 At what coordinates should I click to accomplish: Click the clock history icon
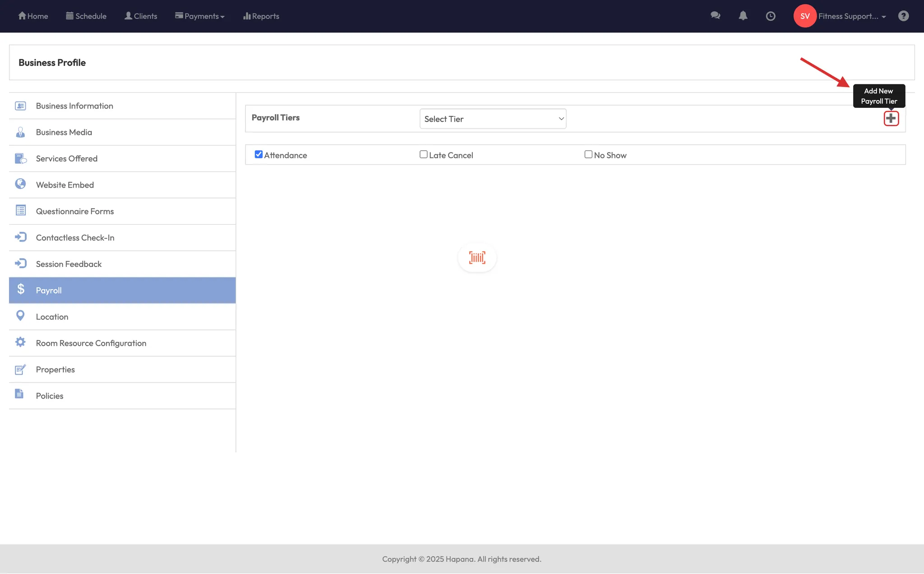(771, 16)
